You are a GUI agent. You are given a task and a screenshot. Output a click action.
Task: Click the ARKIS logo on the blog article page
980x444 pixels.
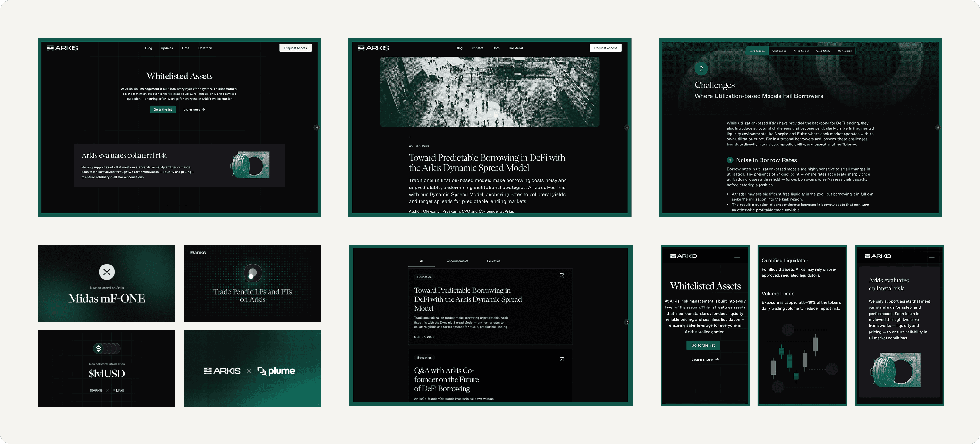373,48
